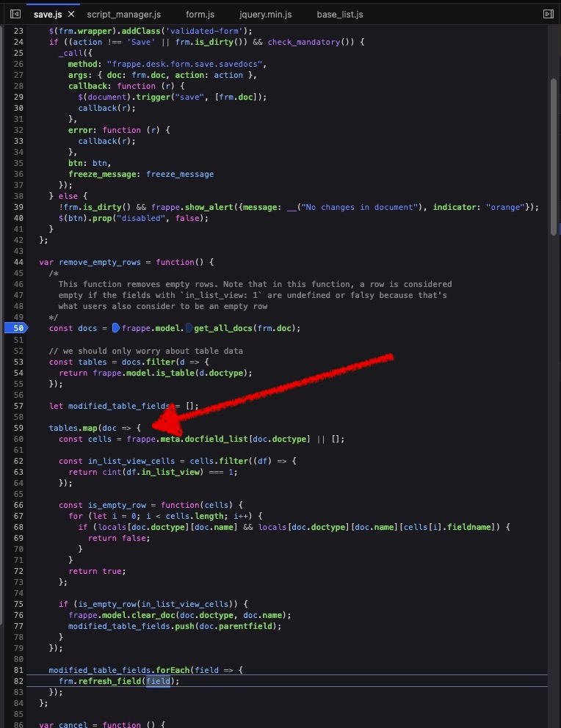The height and width of the screenshot is (728, 561).
Task: Click 'docfield_list' on line 60
Action: tap(216, 439)
